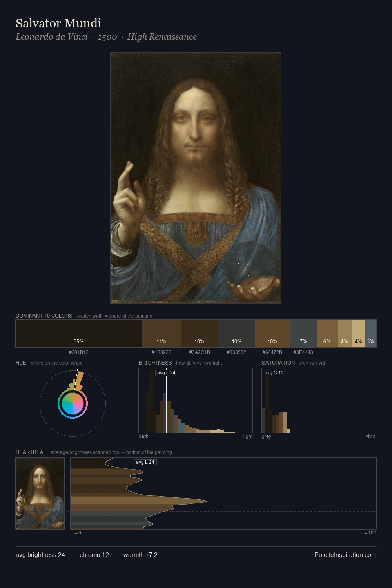This screenshot has height=588, width=392.
Task: Click the "avg C 12" label in Saturation chart
Action: 274,373
